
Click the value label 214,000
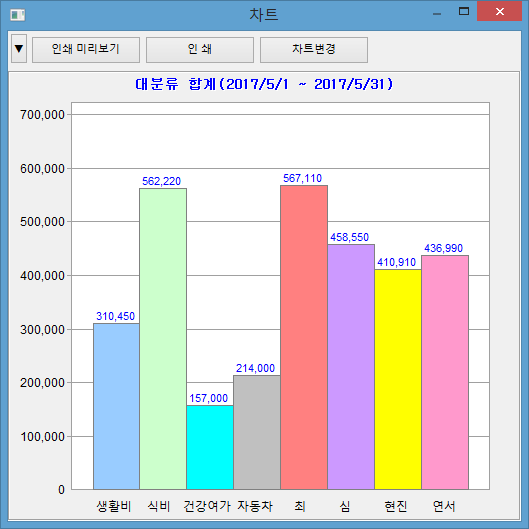pyautogui.click(x=255, y=368)
